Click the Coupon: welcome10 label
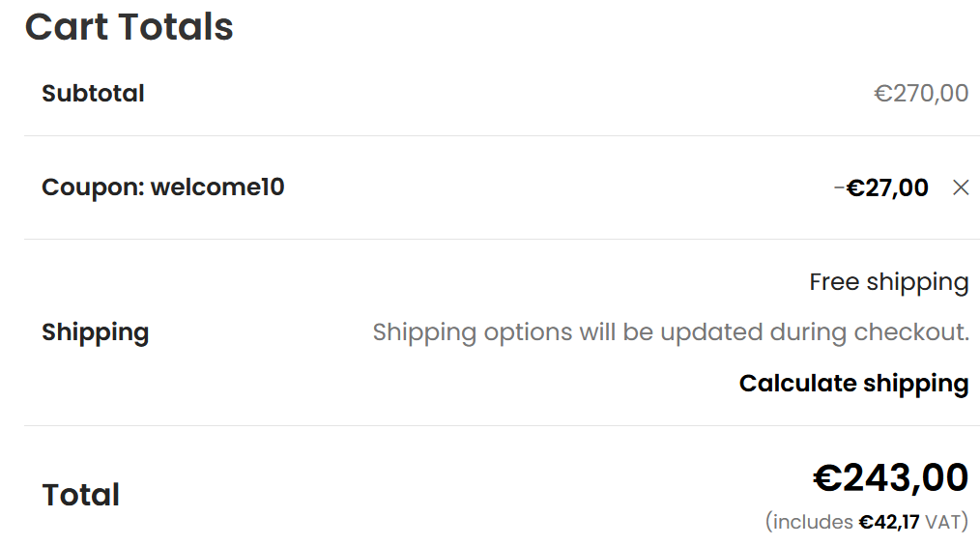 pyautogui.click(x=162, y=187)
